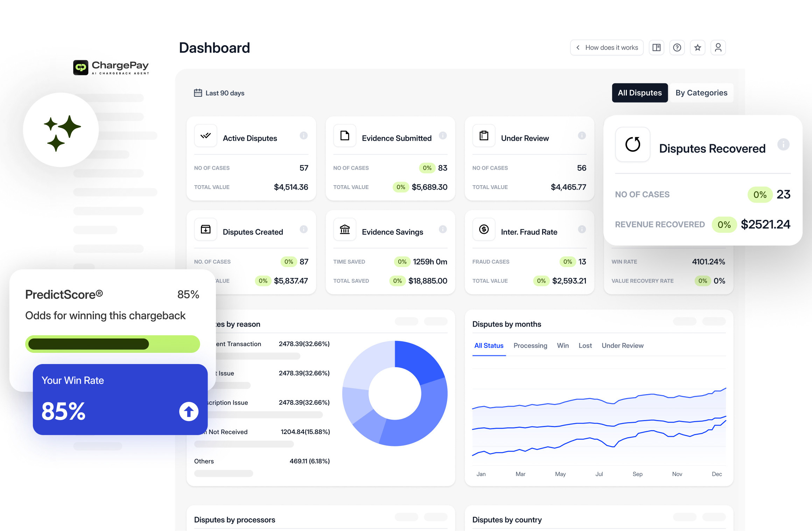Show info for Under Review card
812x531 pixels.
[x=582, y=135]
